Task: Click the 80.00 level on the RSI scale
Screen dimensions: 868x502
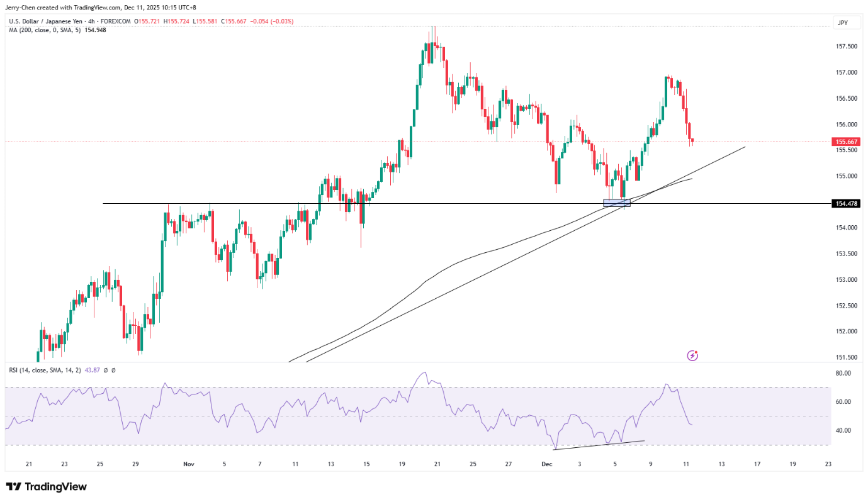Action: tap(843, 373)
